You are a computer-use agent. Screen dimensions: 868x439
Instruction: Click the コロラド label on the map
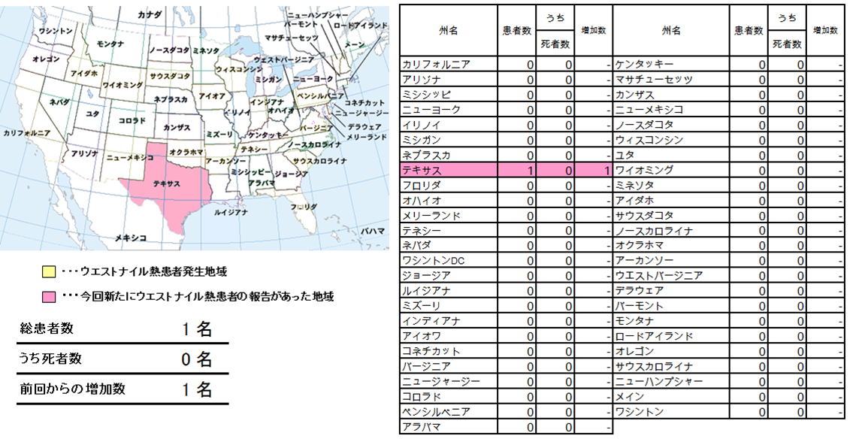pyautogui.click(x=132, y=120)
